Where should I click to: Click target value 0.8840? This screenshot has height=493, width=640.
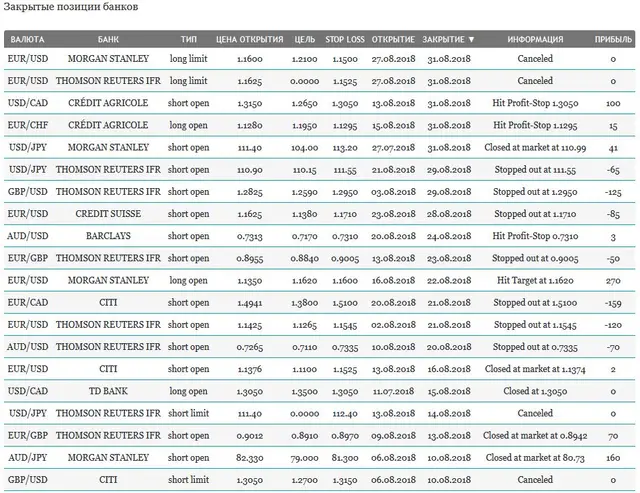click(x=304, y=258)
